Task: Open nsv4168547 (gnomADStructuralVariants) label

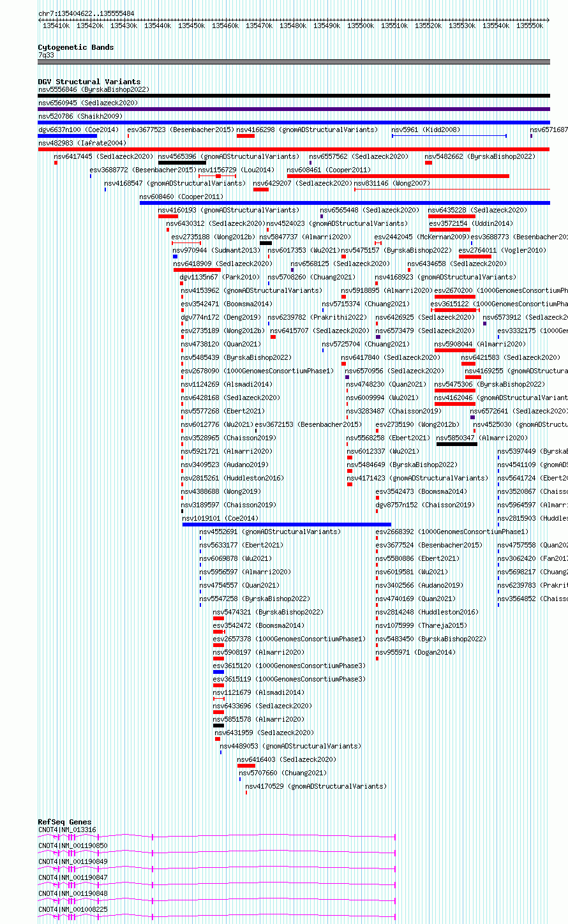Action: (175, 183)
